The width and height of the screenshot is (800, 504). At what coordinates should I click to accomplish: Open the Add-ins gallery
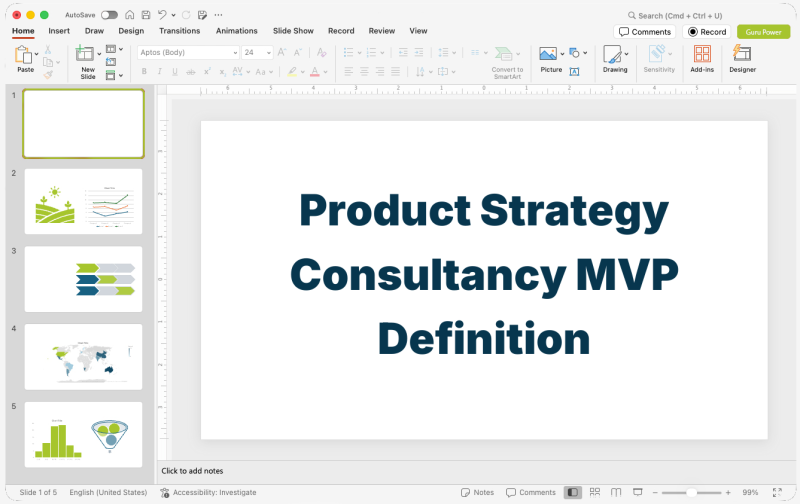coord(702,59)
